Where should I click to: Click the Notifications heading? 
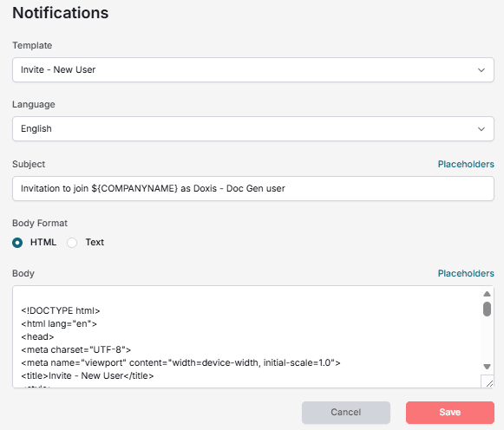[x=61, y=13]
